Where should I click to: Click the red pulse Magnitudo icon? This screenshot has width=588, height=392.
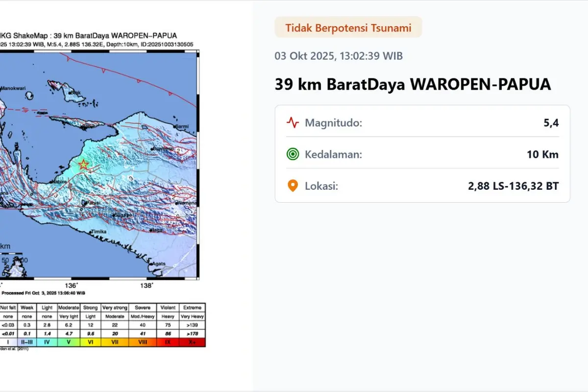(293, 122)
